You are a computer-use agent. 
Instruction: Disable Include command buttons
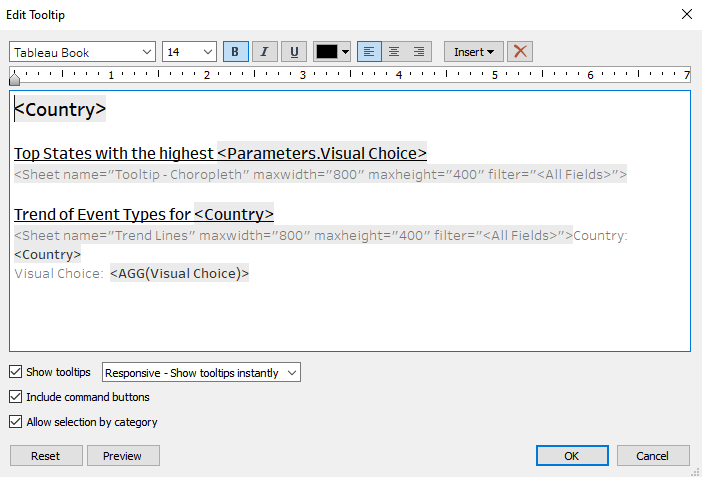click(x=16, y=397)
